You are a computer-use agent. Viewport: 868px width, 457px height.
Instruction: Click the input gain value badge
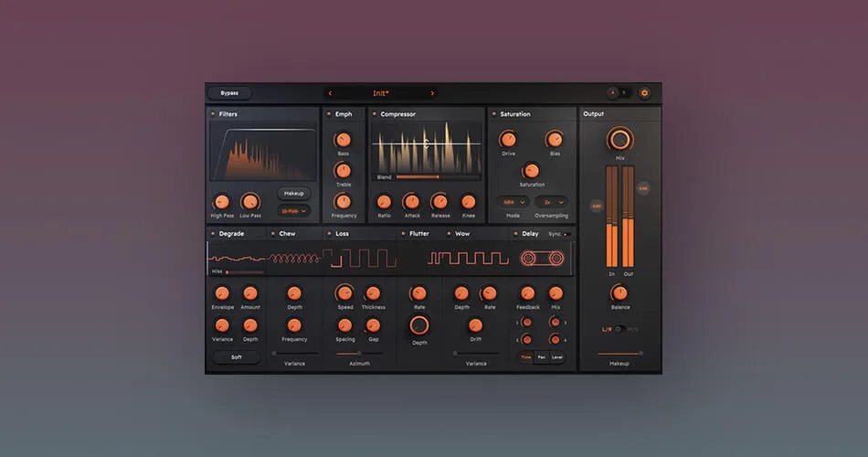pyautogui.click(x=597, y=206)
